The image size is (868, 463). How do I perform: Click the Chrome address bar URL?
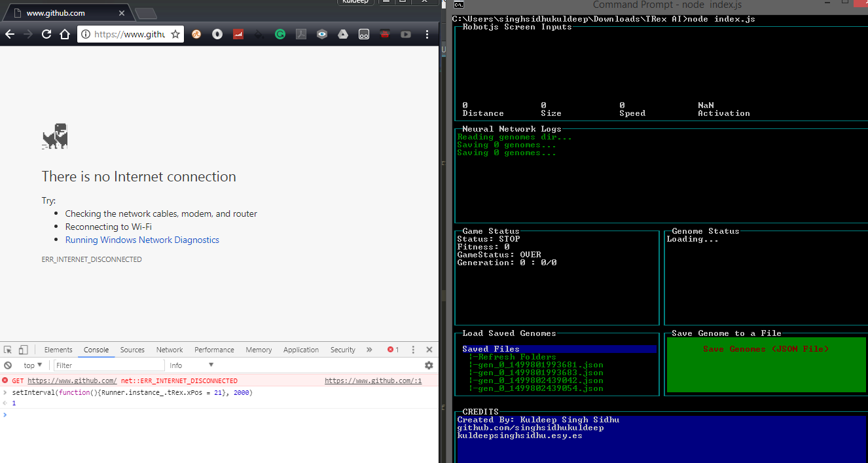[130, 34]
